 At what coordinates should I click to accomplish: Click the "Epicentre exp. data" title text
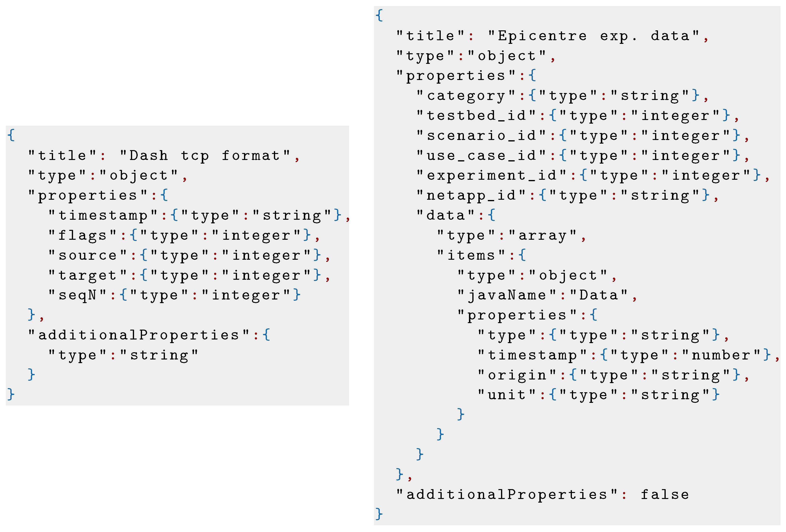(594, 36)
